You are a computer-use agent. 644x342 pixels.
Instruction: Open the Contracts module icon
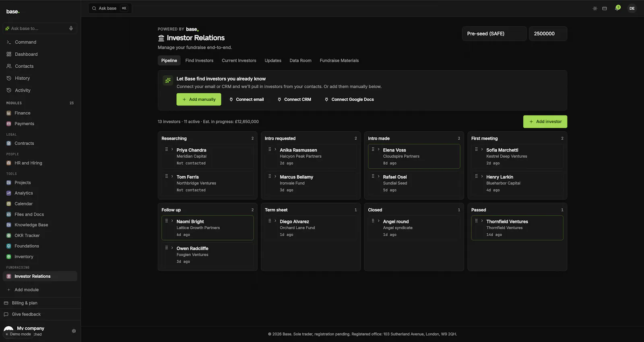coord(9,143)
